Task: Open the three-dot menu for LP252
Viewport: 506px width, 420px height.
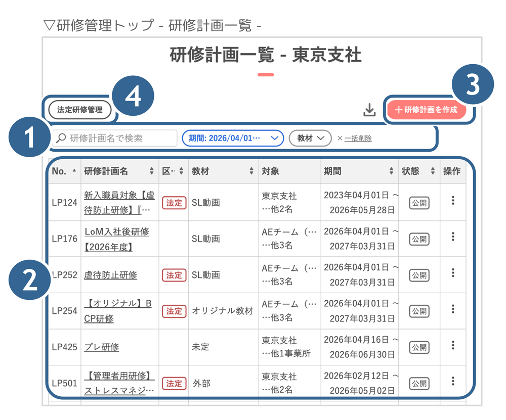Action: [453, 273]
